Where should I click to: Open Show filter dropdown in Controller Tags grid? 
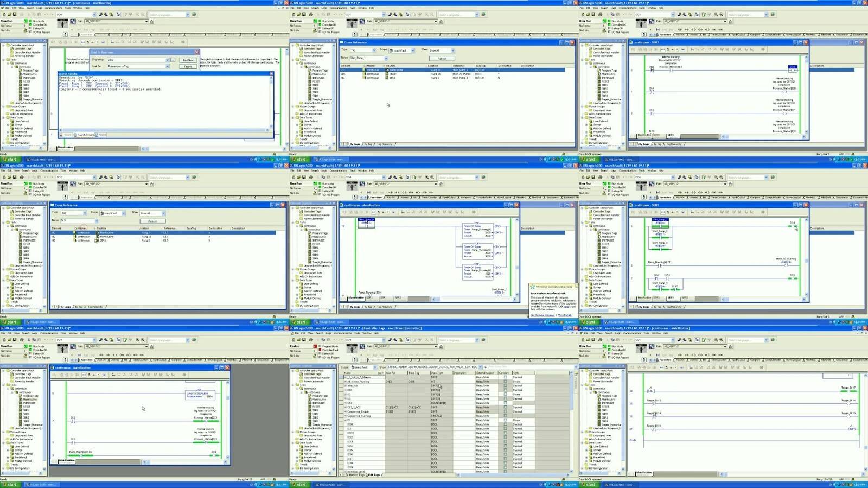[480, 367]
